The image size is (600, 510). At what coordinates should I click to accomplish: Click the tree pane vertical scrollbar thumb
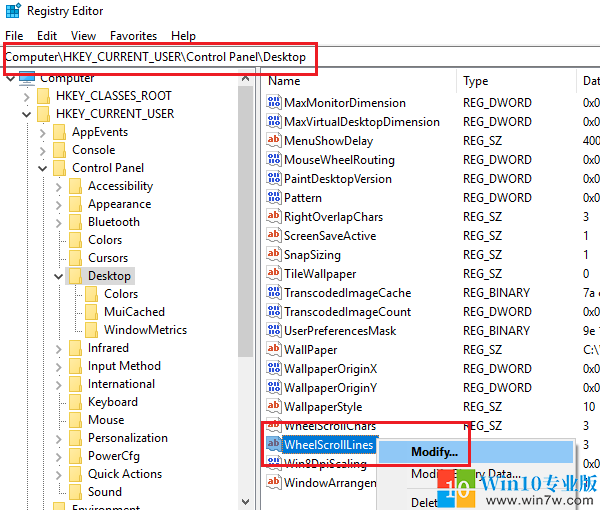pos(245,222)
